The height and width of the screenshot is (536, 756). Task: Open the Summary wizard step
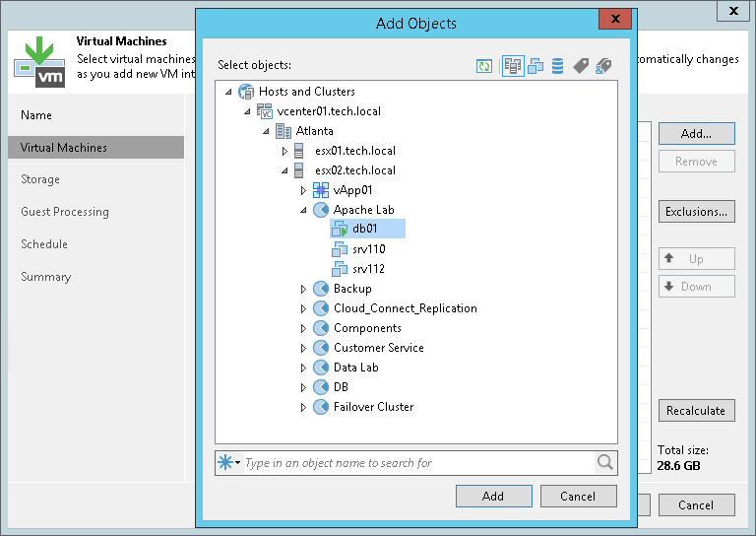[46, 277]
